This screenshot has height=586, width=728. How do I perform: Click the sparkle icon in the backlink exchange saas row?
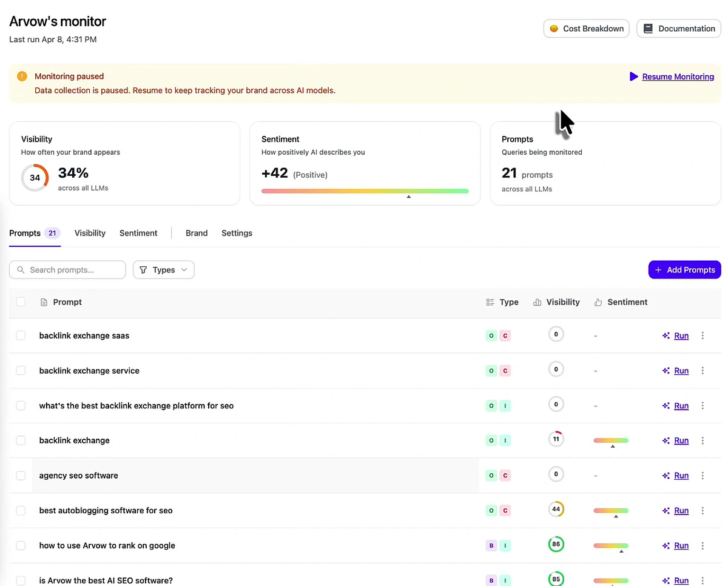[666, 335]
